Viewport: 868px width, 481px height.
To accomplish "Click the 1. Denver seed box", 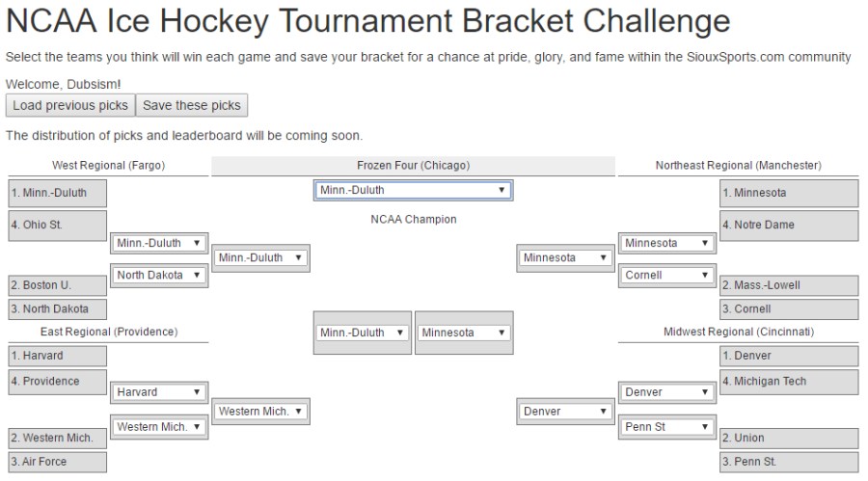I will point(789,356).
